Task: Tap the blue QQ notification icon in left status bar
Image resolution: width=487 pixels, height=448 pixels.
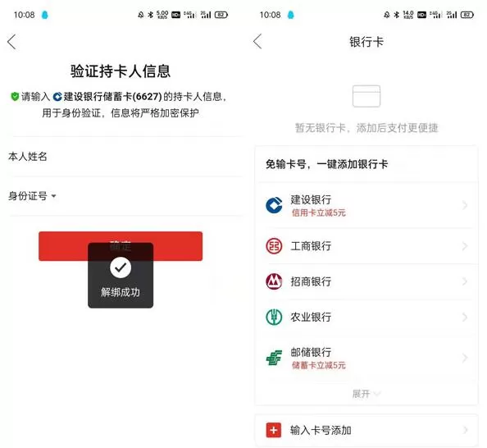Action: 45,15
